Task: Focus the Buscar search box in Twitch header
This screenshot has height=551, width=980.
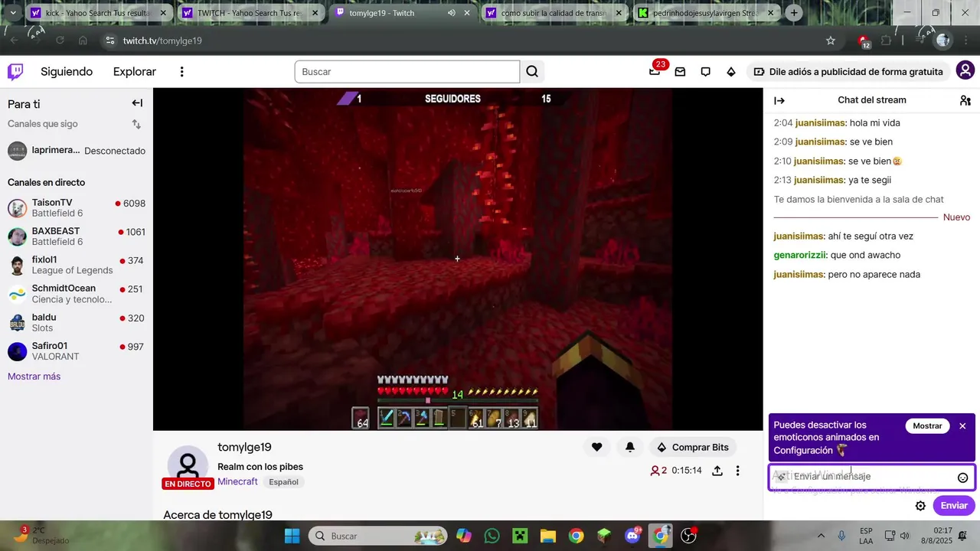Action: (407, 72)
